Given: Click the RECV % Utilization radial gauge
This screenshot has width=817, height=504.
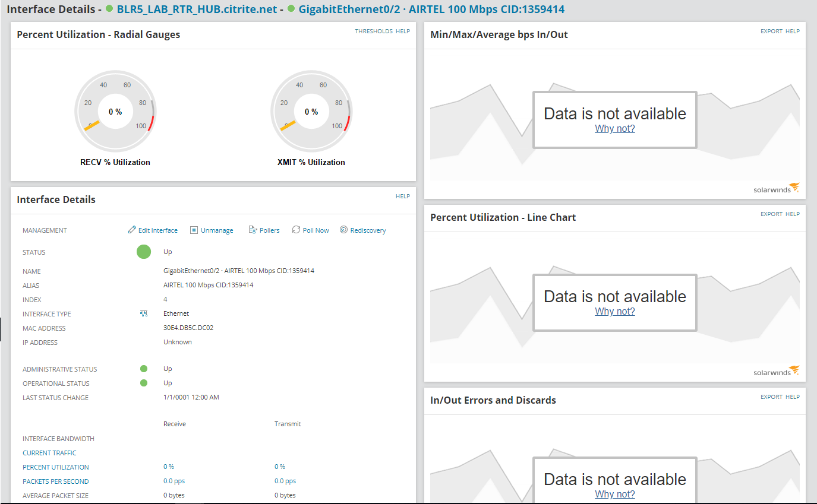Looking at the screenshot, I should 115,112.
